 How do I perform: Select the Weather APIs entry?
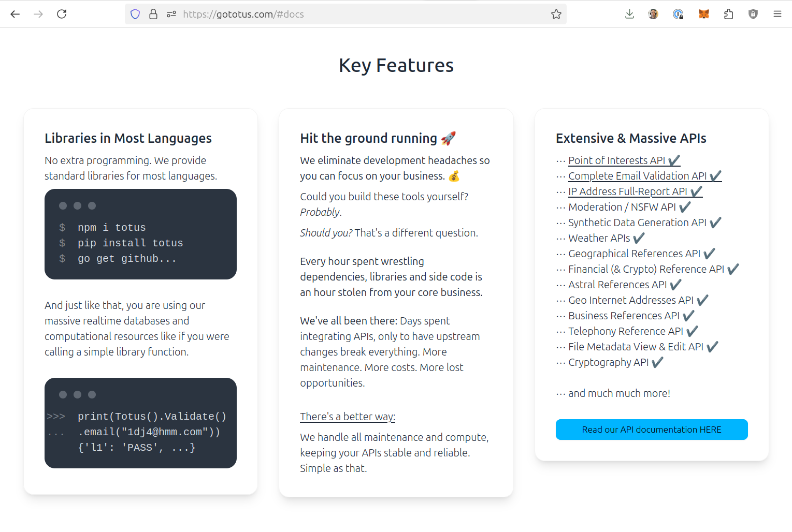pyautogui.click(x=606, y=238)
